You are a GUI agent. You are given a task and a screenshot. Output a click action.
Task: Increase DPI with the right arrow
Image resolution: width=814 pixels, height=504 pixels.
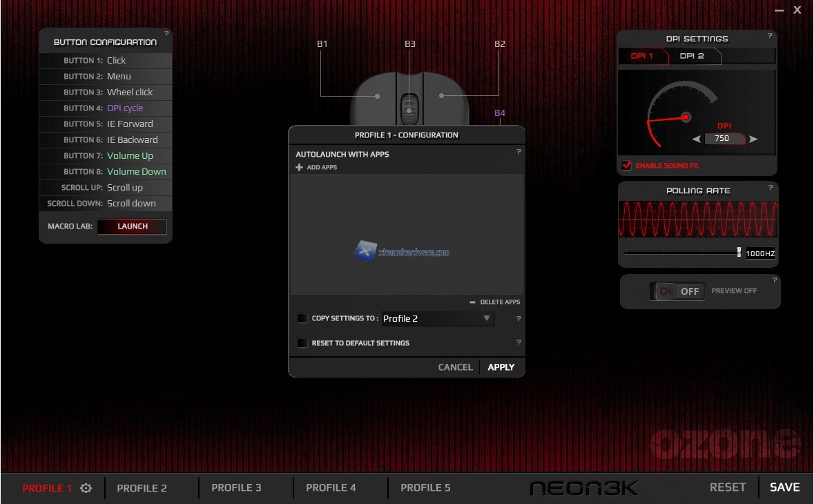[x=753, y=139]
